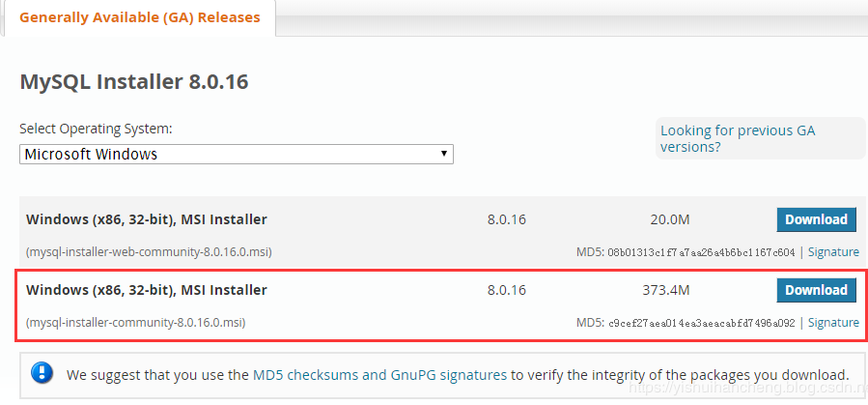This screenshot has width=868, height=405.
Task: Select the 373.4M file size text
Action: click(666, 290)
